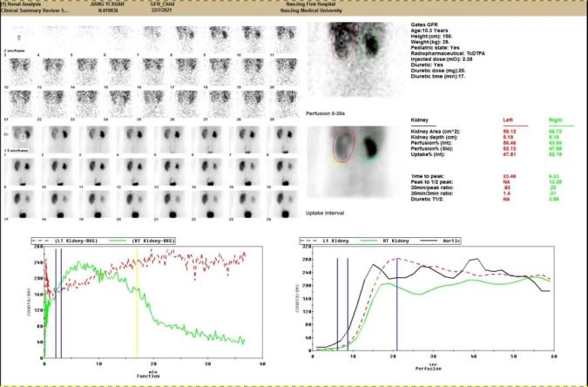This screenshot has height=387, width=588.
Task: Select the blue marker near 6 sec on Perfusion graph
Action: tap(337, 304)
